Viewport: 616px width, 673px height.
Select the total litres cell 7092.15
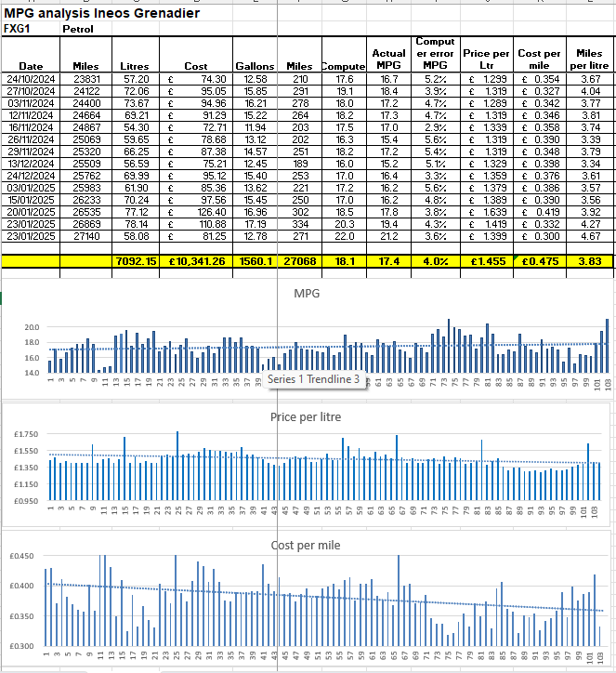pyautogui.click(x=136, y=261)
